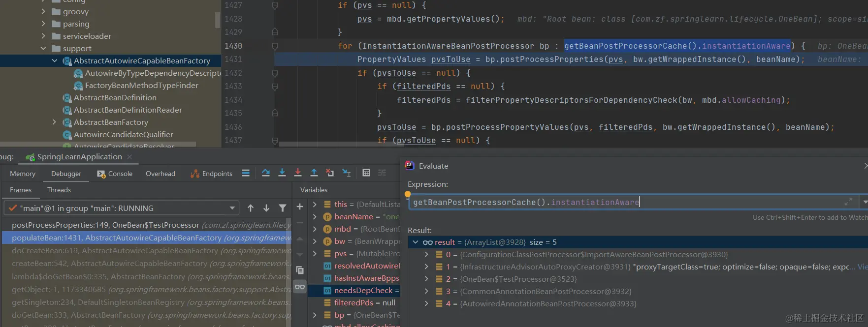868x327 pixels.
Task: Open the Overhead tab
Action: coord(161,174)
